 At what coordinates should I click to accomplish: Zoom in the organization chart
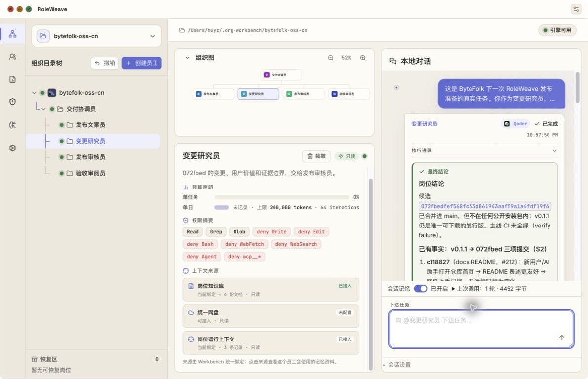[363, 58]
